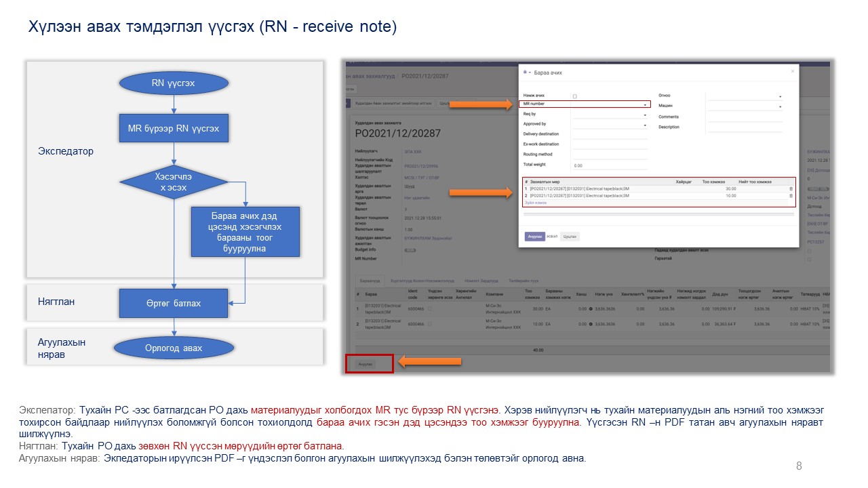Click the Delivery destination field

(x=610, y=134)
